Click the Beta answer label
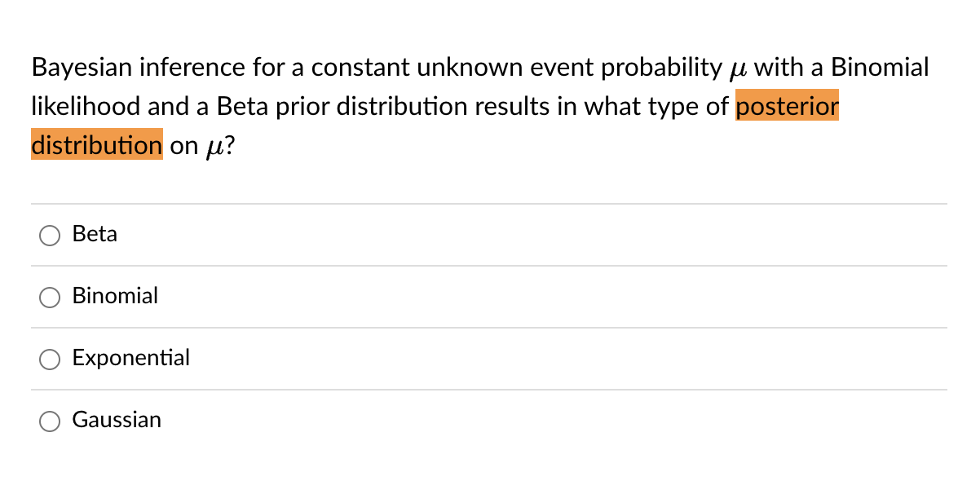This screenshot has width=980, height=481. (x=95, y=234)
